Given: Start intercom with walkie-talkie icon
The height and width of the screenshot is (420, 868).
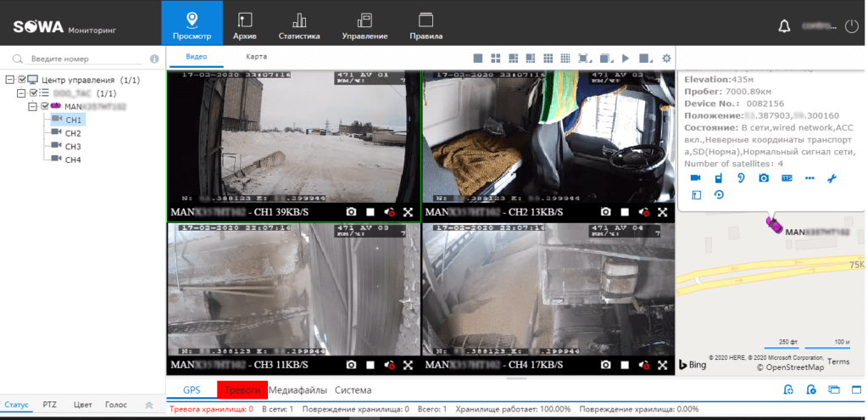Looking at the screenshot, I should pos(719,178).
